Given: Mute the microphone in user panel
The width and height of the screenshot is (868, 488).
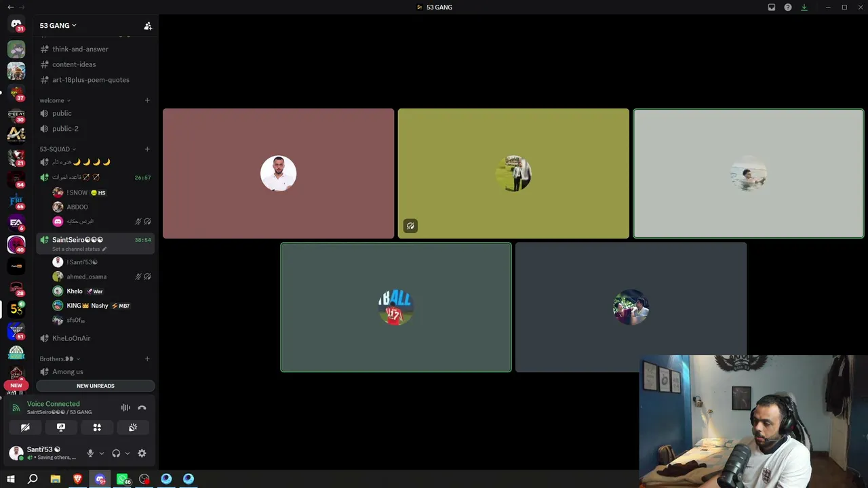Looking at the screenshot, I should (x=90, y=453).
